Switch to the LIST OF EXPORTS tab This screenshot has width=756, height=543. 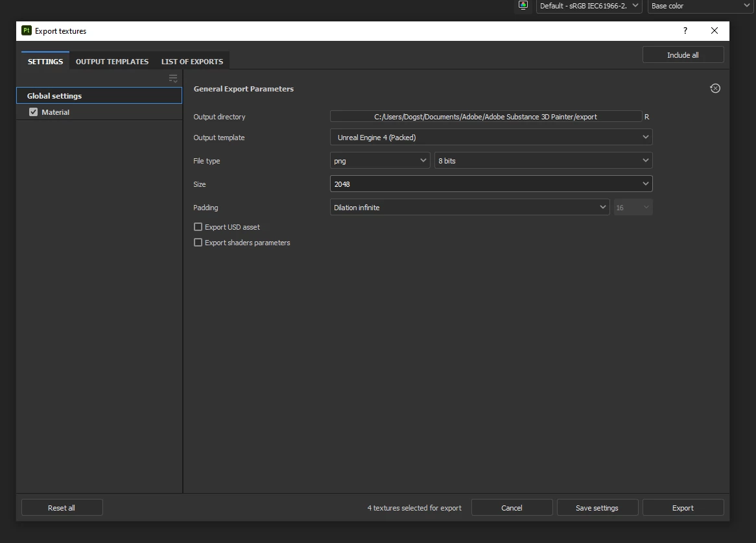pos(192,61)
